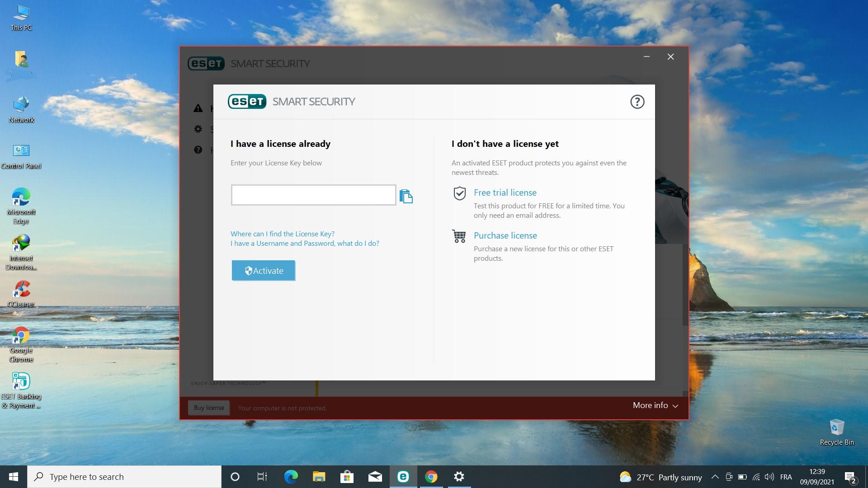Click the License Key input field
Image resolution: width=868 pixels, height=488 pixels.
[x=313, y=195]
